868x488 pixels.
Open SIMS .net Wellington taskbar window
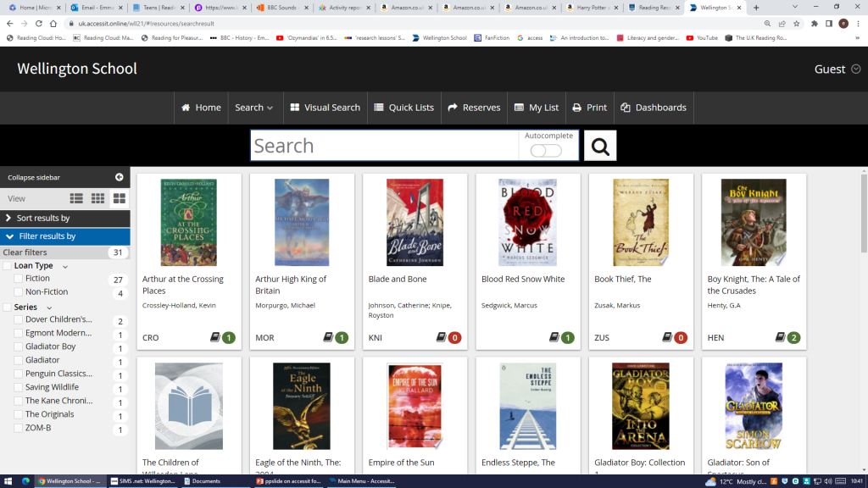coord(142,481)
